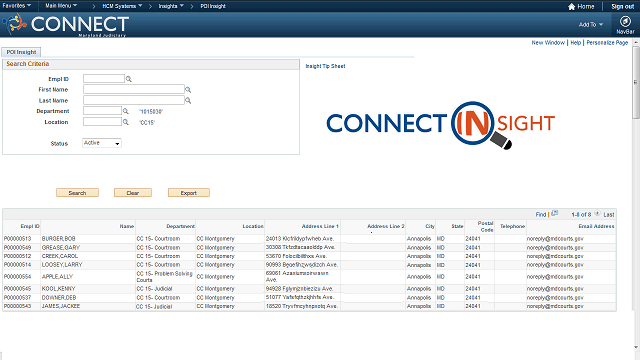Open the Insight Tip Sheet link

point(325,66)
